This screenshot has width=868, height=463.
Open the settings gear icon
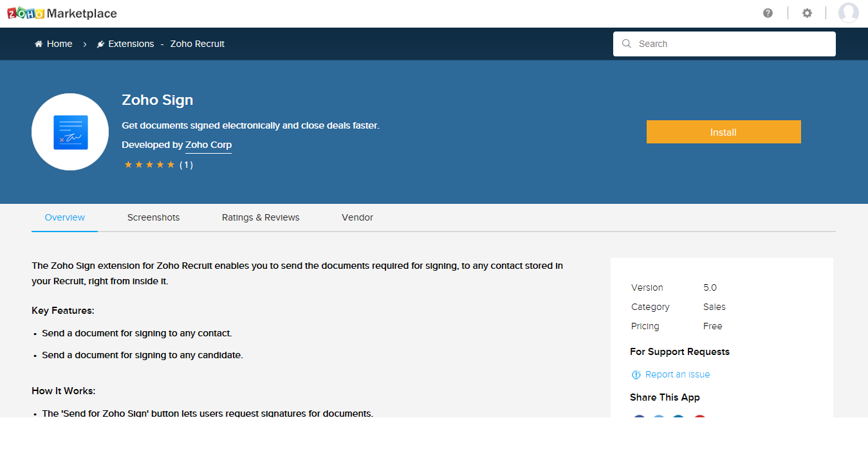point(807,13)
